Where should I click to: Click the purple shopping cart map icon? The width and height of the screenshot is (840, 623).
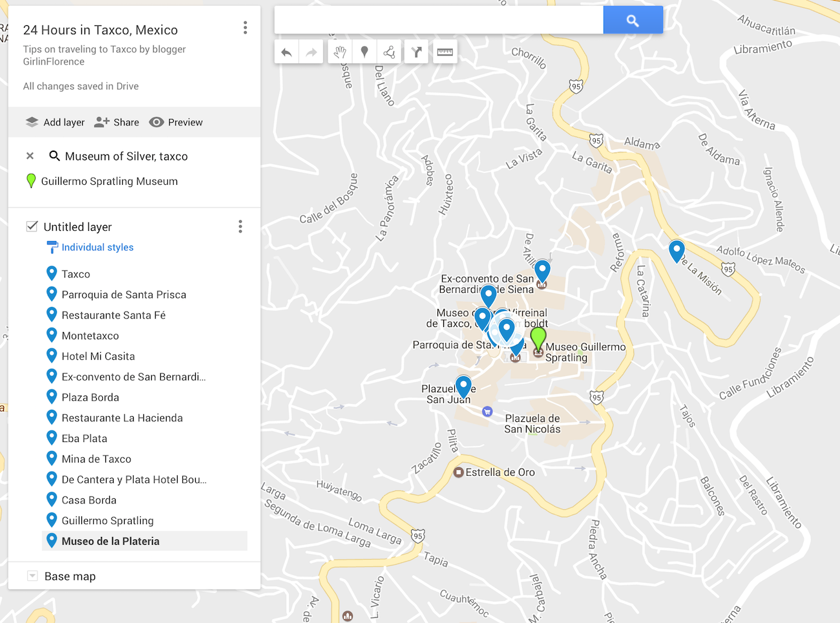(487, 411)
